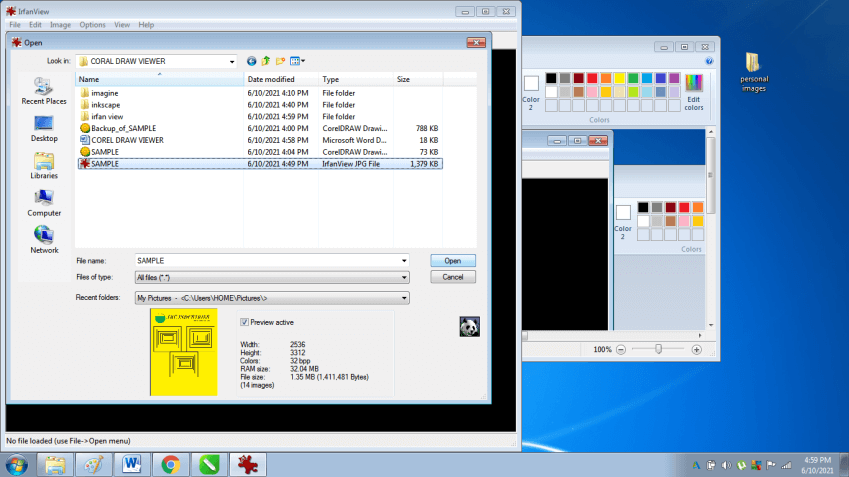Viewport: 849px width, 477px height.
Task: Create a new folder in Open dialog
Action: click(x=280, y=61)
